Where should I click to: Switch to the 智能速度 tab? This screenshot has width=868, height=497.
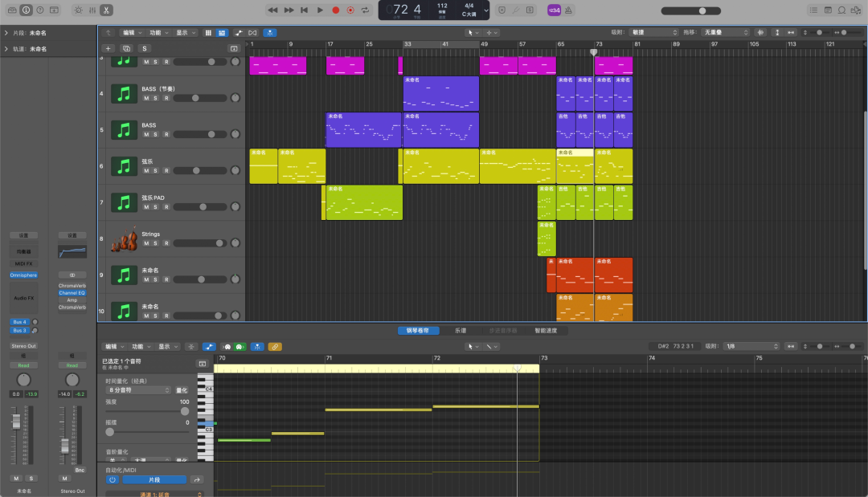(546, 331)
